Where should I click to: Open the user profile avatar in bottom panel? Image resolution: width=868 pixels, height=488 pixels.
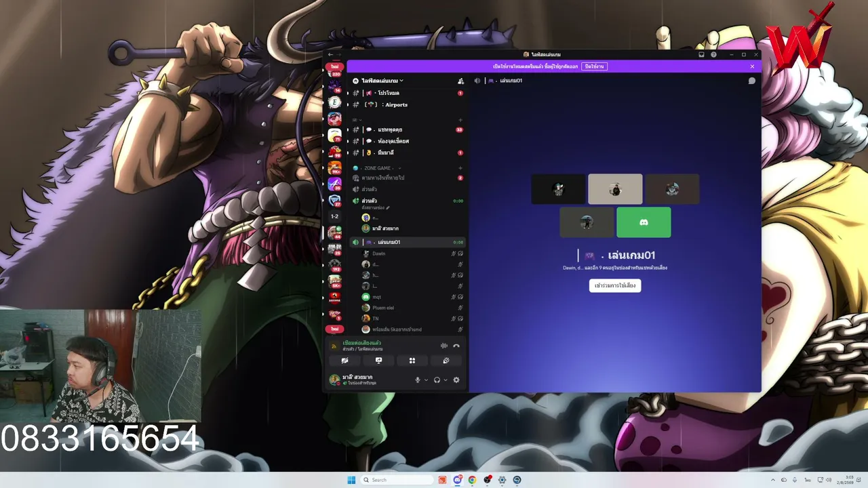click(x=334, y=380)
